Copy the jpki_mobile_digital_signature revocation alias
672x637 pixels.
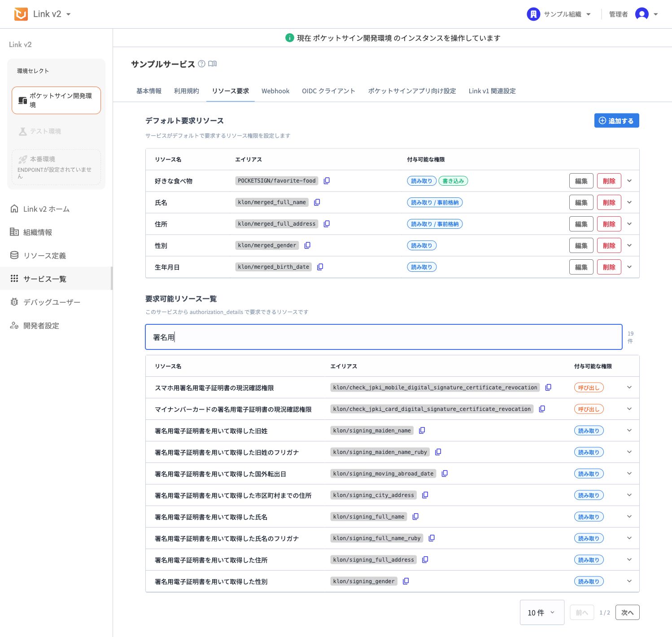(548, 388)
